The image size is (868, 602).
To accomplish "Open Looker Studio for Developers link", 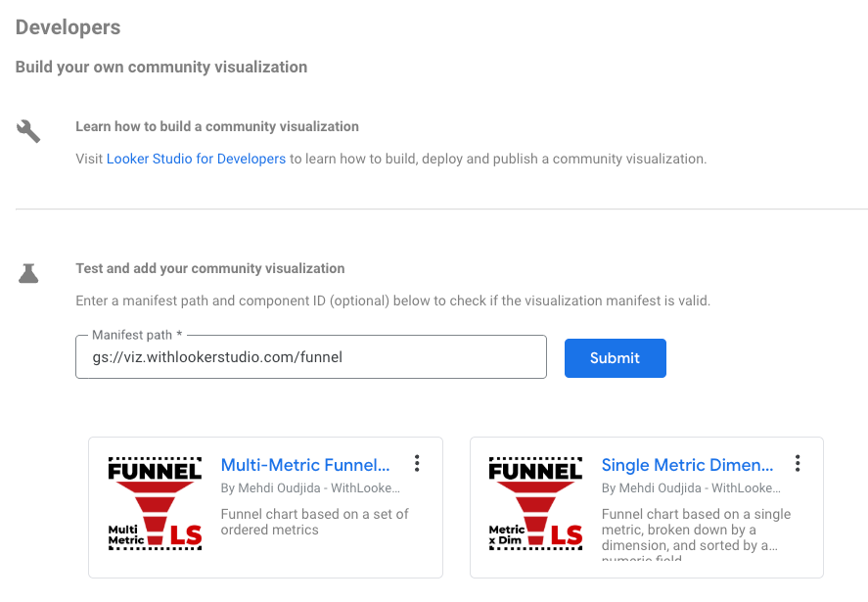I will click(x=196, y=159).
